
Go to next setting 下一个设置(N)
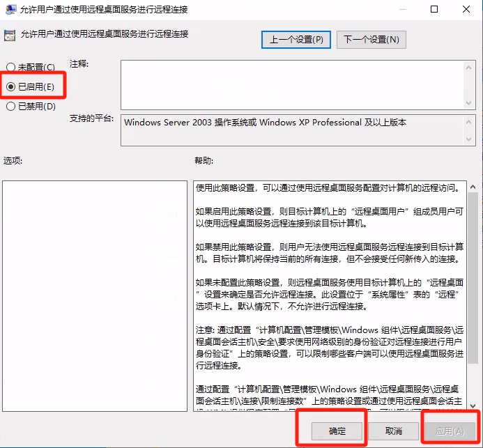click(371, 40)
